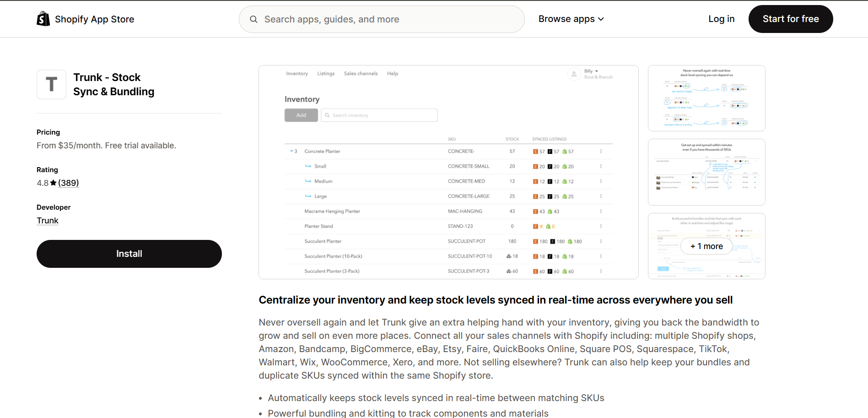This screenshot has width=868, height=418.
Task: Click the + 1 more button
Action: click(706, 246)
